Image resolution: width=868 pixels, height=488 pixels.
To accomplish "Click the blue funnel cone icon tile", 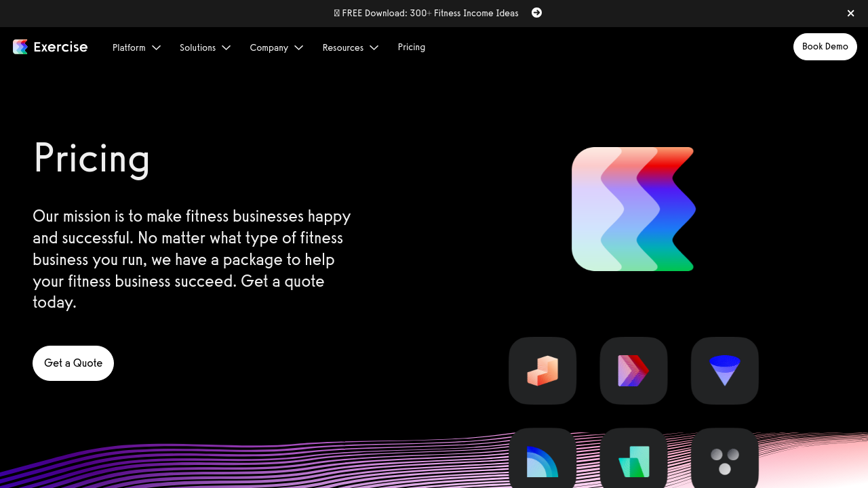I will tap(724, 371).
